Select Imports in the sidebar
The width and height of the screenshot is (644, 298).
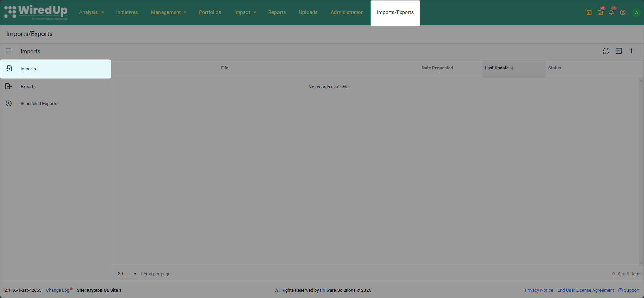[x=56, y=69]
